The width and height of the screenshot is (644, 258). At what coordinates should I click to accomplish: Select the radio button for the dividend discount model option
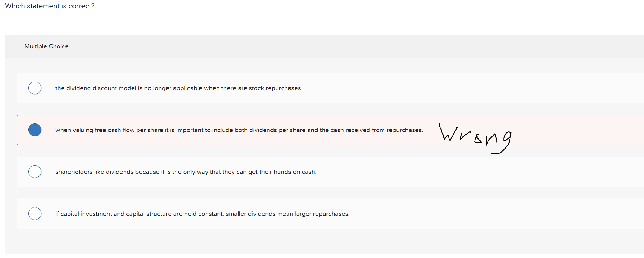35,88
